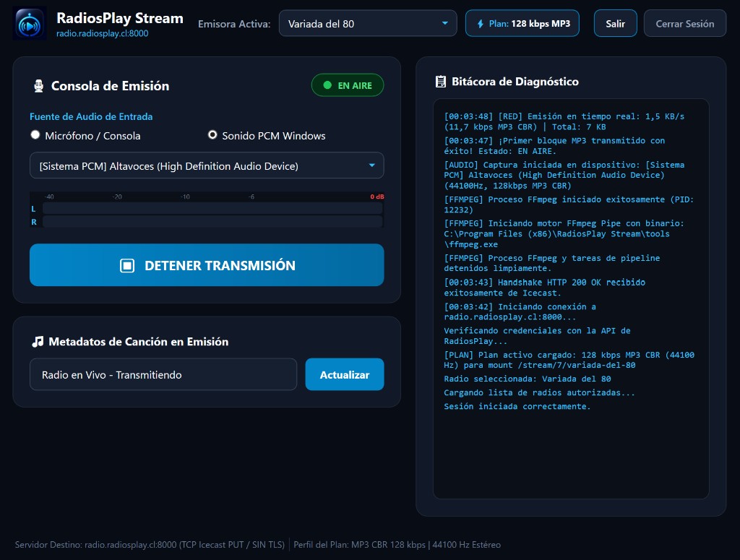Click the Consola de Emisión heading
This screenshot has height=560, width=740.
pyautogui.click(x=110, y=86)
